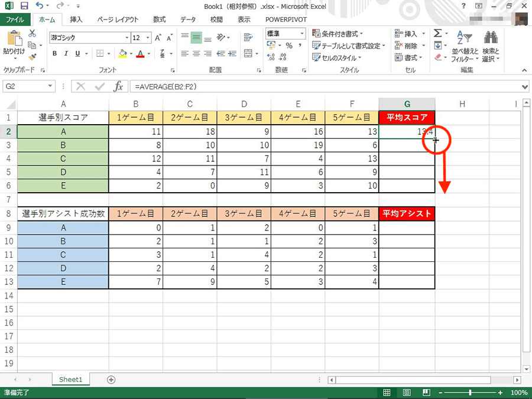Open the font name dropdown 游ゴシック
This screenshot has width=532, height=399.
click(x=126, y=38)
